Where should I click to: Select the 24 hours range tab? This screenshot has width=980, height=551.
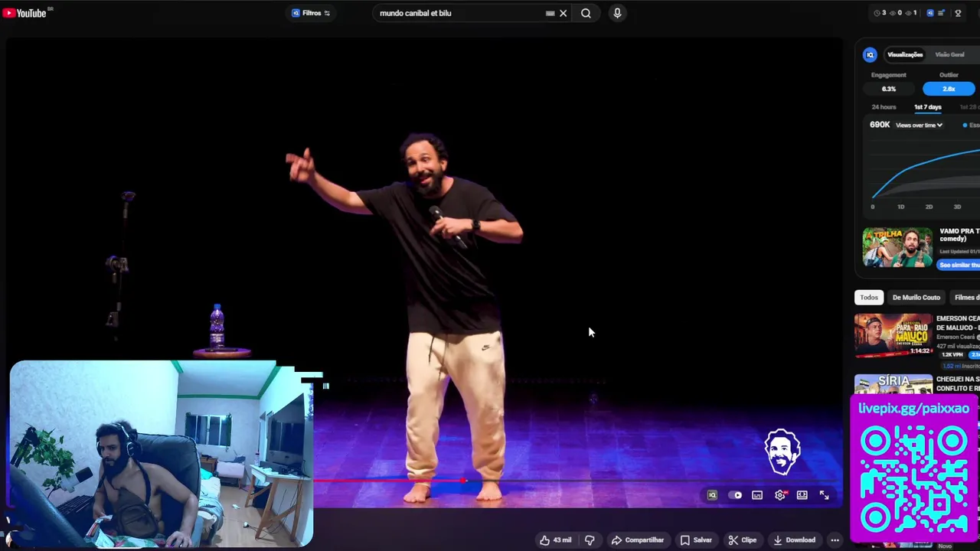tap(884, 107)
